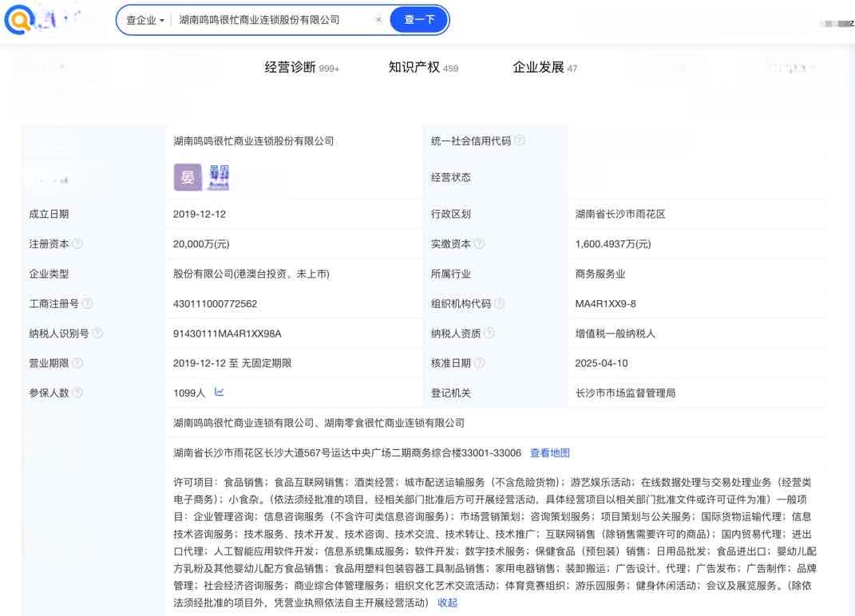The image size is (855, 616).
Task: Select business term 2019-12-12 至 无固定期限
Action: (232, 363)
